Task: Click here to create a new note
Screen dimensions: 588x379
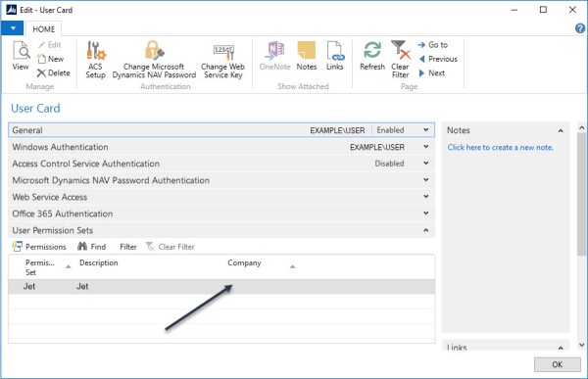Action: pyautogui.click(x=500, y=147)
